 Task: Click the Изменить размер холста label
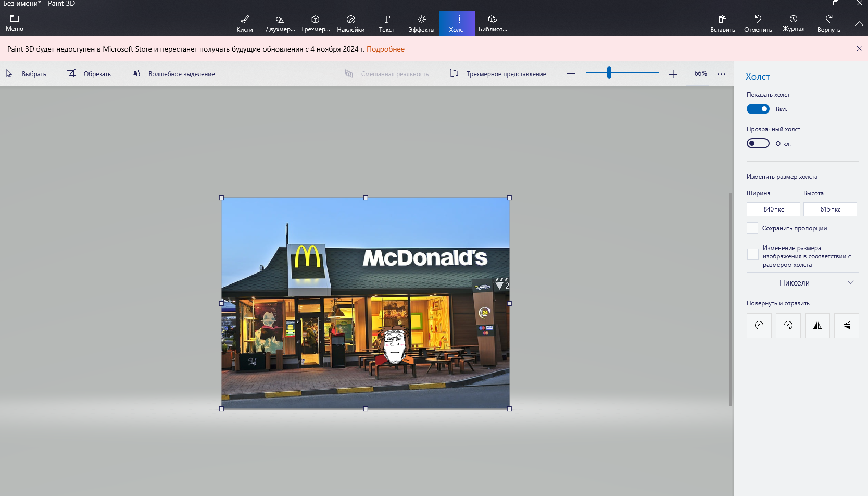[x=782, y=177]
